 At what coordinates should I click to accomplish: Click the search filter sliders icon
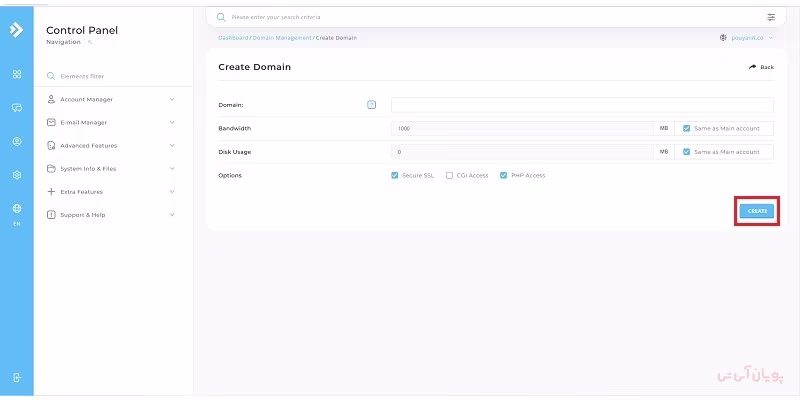[771, 17]
